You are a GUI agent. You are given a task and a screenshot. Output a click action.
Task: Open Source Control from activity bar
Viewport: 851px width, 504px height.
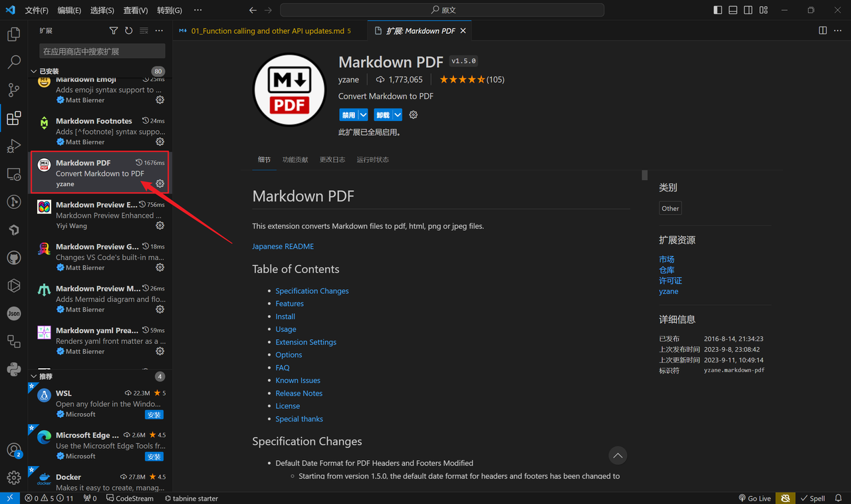click(13, 90)
